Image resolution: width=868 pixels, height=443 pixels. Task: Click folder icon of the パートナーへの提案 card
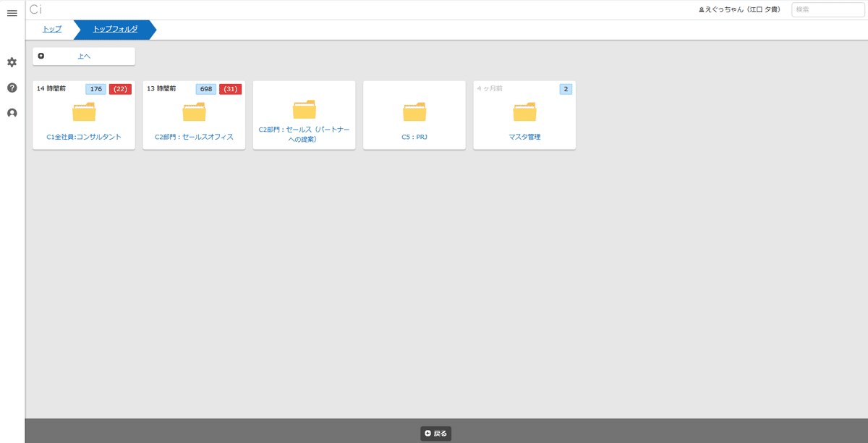[x=305, y=109]
